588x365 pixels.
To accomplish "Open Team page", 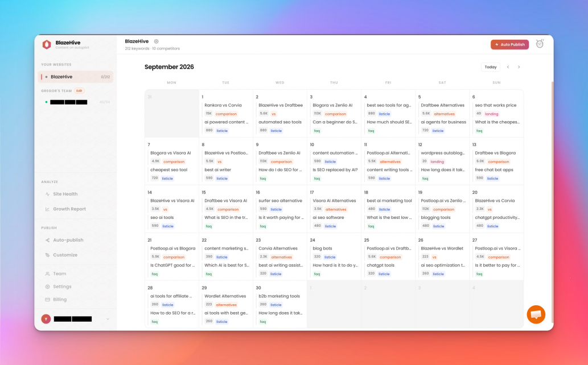I will 60,274.
